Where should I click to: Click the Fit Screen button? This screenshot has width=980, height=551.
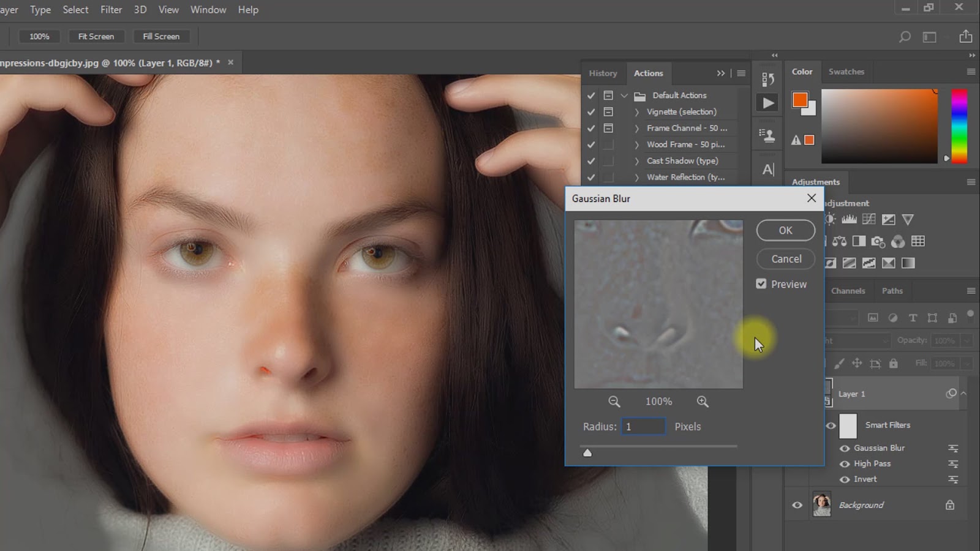click(96, 37)
